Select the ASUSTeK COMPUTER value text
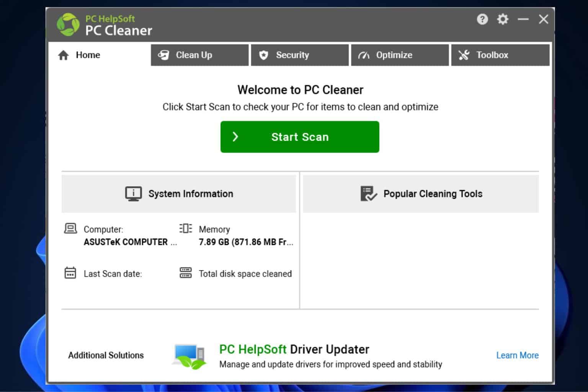The height and width of the screenshot is (392, 588). pyautogui.click(x=130, y=242)
